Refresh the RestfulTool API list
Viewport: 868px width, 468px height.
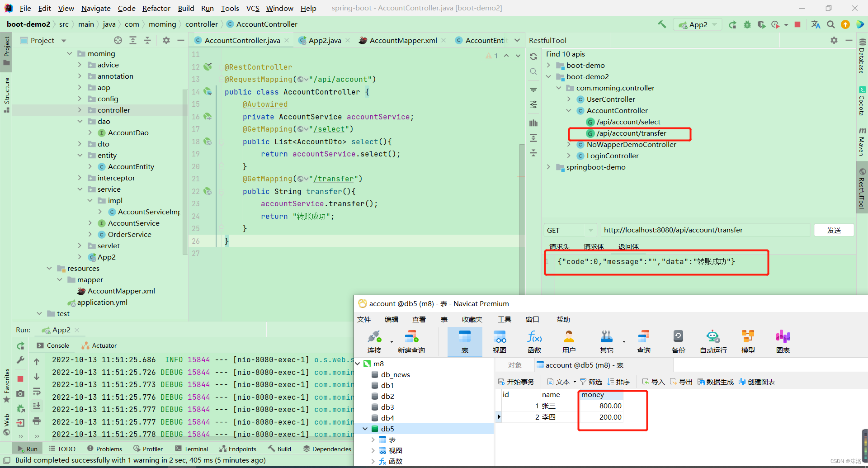click(x=533, y=57)
